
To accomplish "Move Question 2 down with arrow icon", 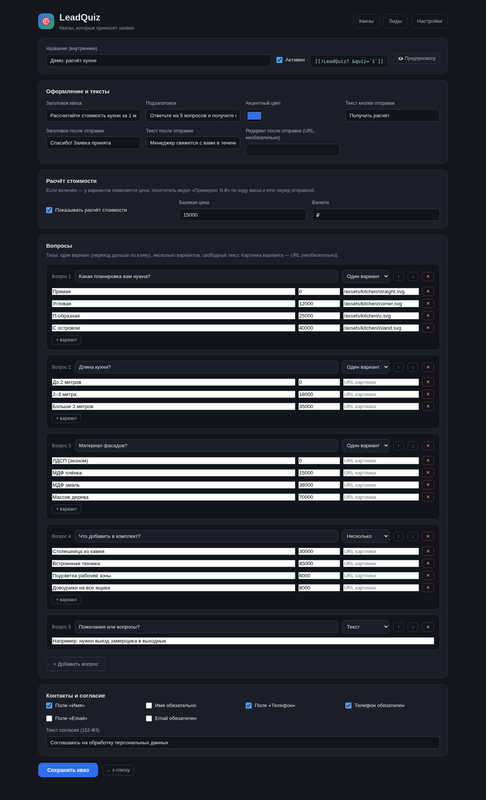I will click(x=413, y=367).
